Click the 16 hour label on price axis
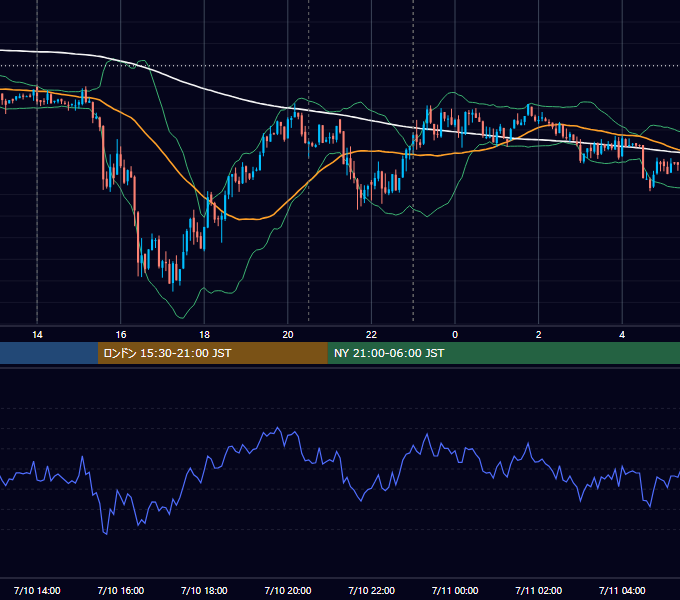This screenshot has height=600, width=680. pos(121,335)
